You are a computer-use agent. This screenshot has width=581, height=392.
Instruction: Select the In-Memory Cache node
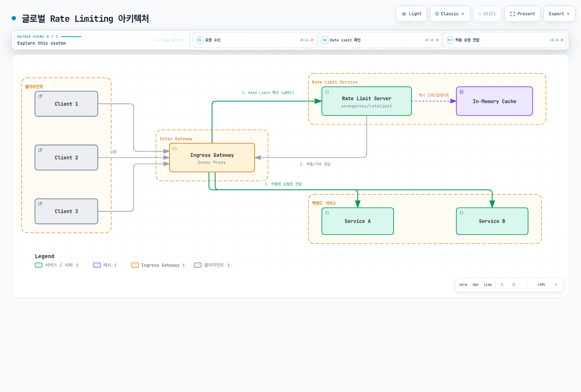click(x=495, y=101)
